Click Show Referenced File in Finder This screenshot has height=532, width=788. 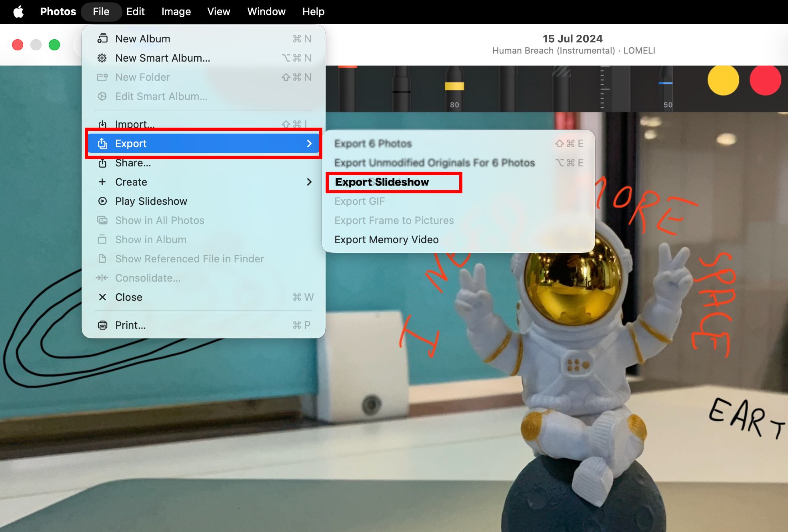(x=204, y=259)
